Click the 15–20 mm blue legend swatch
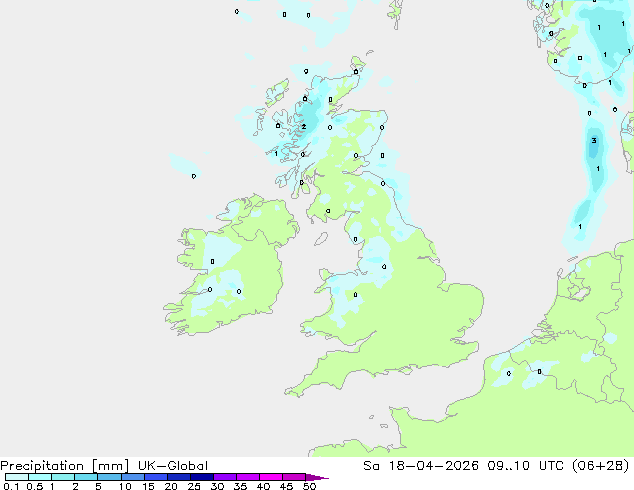This screenshot has width=634, height=490. coord(155,477)
